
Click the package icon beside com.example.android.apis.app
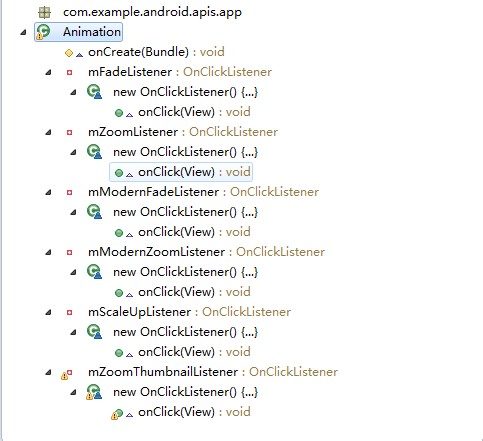[x=44, y=12]
